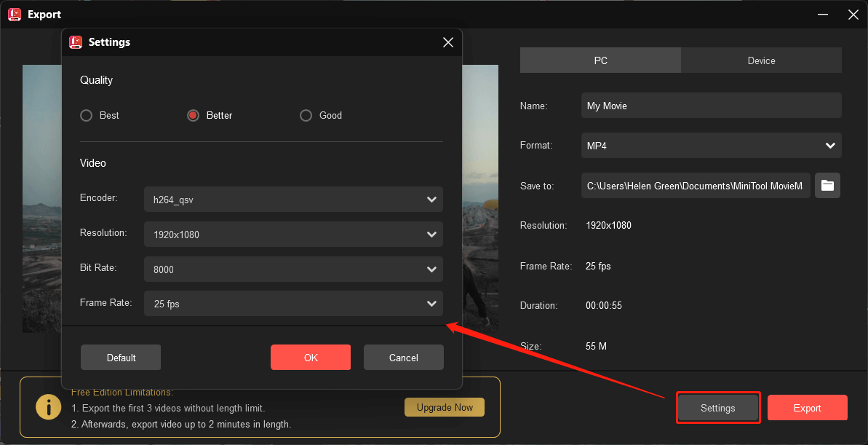
Task: Open the Encoder h264_qsv dropdown
Action: pyautogui.click(x=293, y=200)
